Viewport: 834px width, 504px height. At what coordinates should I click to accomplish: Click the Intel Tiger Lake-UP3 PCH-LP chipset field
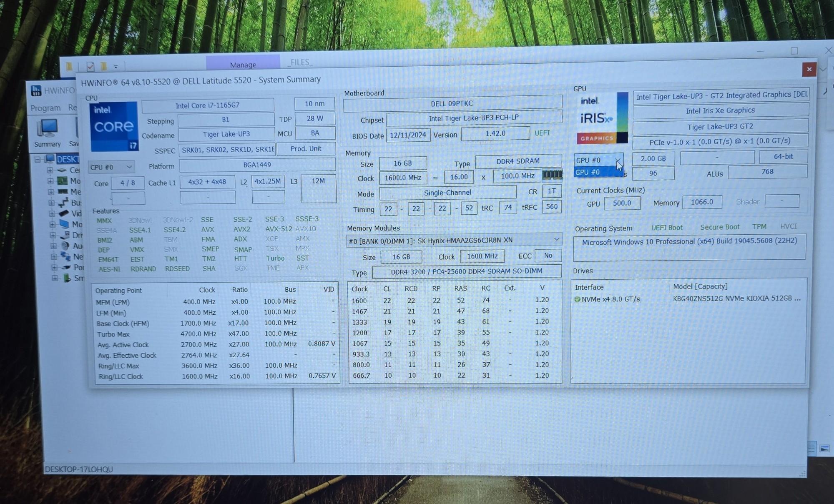(x=474, y=118)
